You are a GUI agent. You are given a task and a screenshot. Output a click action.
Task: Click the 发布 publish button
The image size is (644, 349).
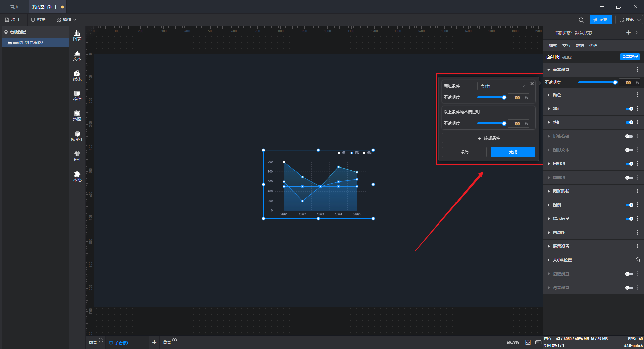[x=601, y=20]
